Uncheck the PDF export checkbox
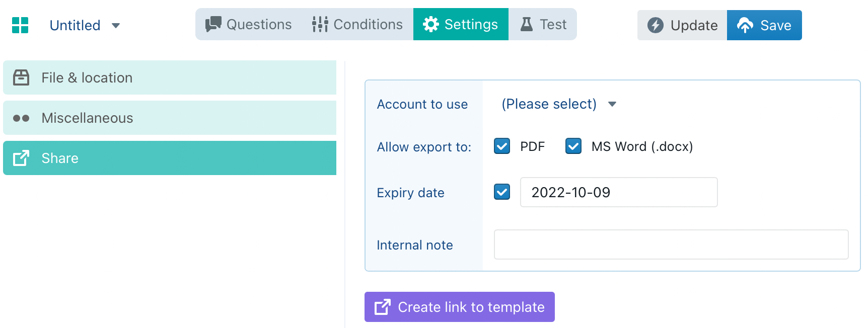This screenshot has width=868, height=328. click(502, 146)
